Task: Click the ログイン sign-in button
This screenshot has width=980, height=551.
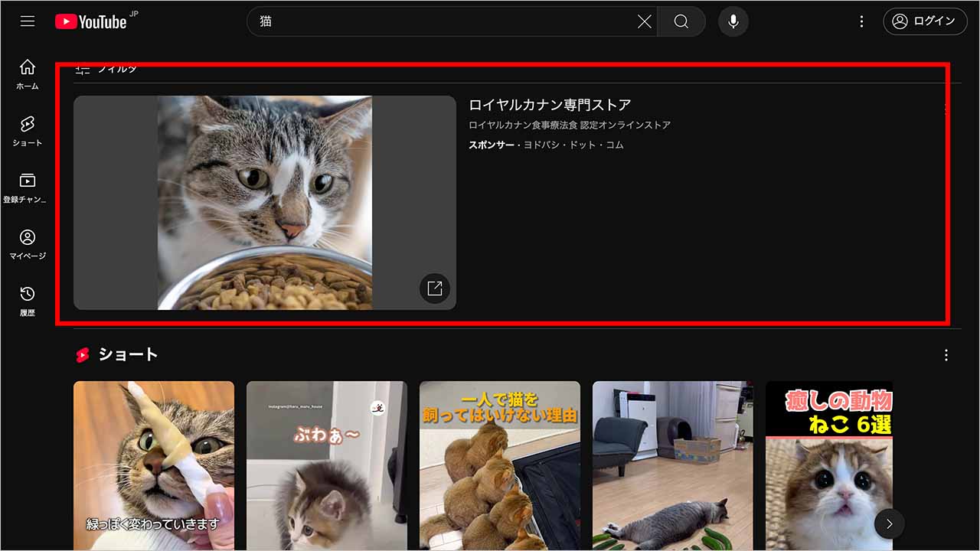Action: [x=924, y=21]
